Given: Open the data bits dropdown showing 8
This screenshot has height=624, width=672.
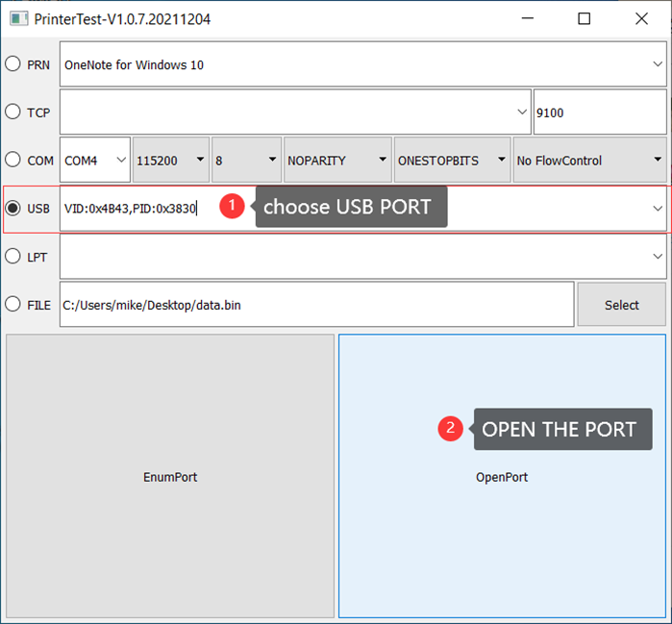Looking at the screenshot, I should (x=245, y=161).
